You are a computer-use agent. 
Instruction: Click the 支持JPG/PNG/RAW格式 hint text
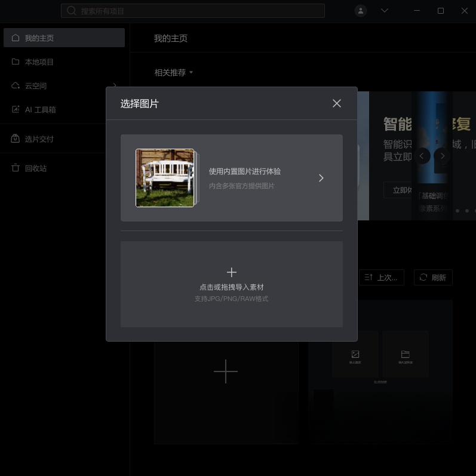point(231,299)
